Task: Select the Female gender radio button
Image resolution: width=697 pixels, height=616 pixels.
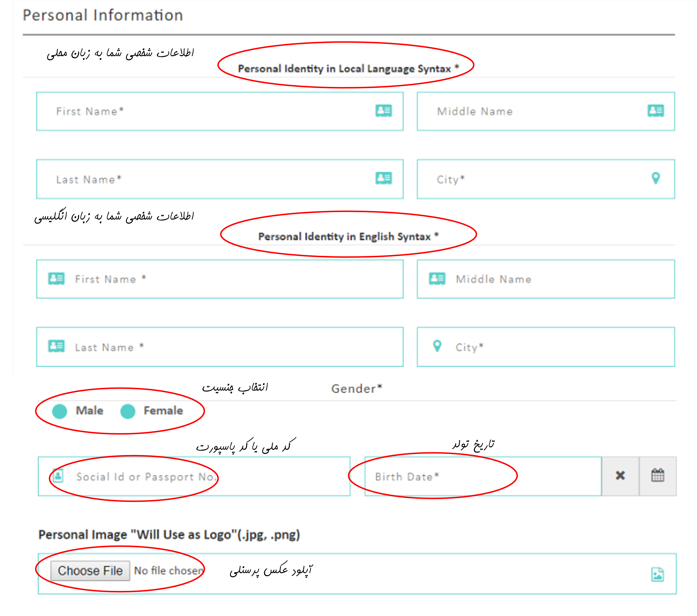Action: point(128,411)
